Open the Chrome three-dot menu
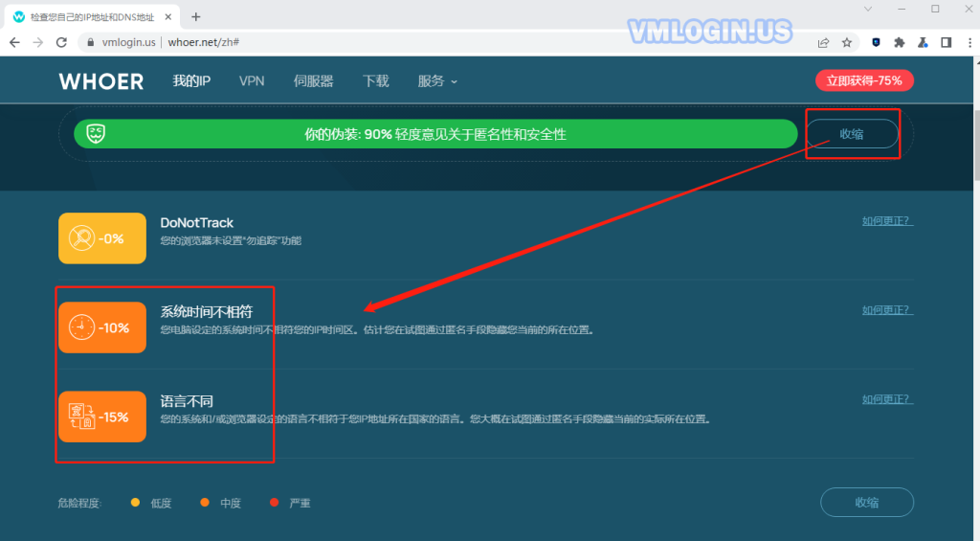This screenshot has height=541, width=980. point(969,42)
